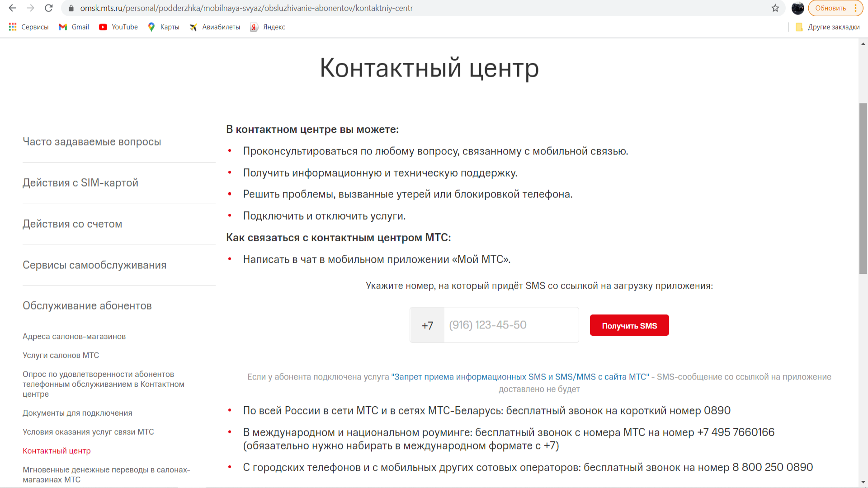Screen dimensions: 868x488
Task: Open Условия оказания услуг связи МТС link
Action: (88, 432)
